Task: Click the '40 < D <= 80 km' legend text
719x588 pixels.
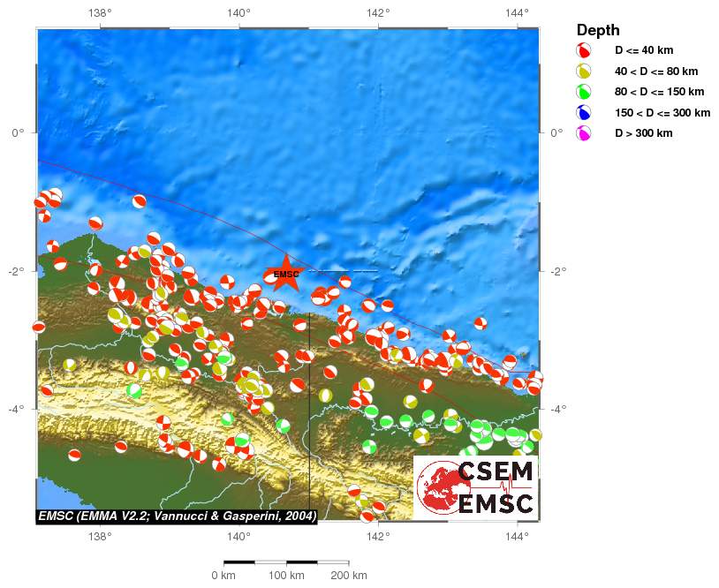Action: tap(656, 72)
